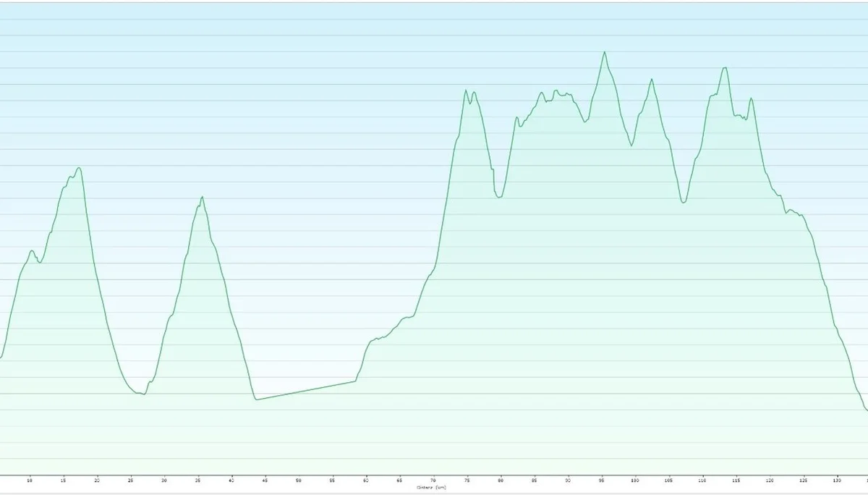The height and width of the screenshot is (495, 868).
Task: Click the first summit near 17 km
Action: (x=79, y=168)
